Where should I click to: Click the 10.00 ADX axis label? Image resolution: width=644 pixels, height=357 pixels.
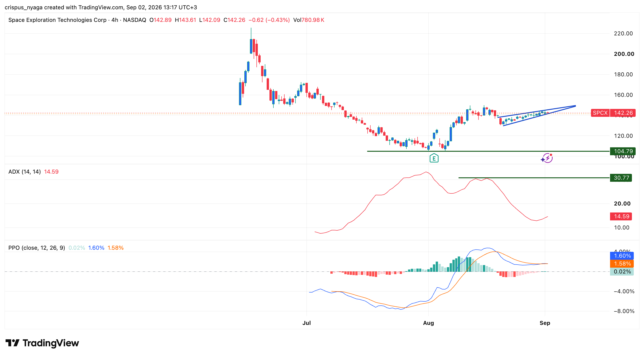point(621,228)
